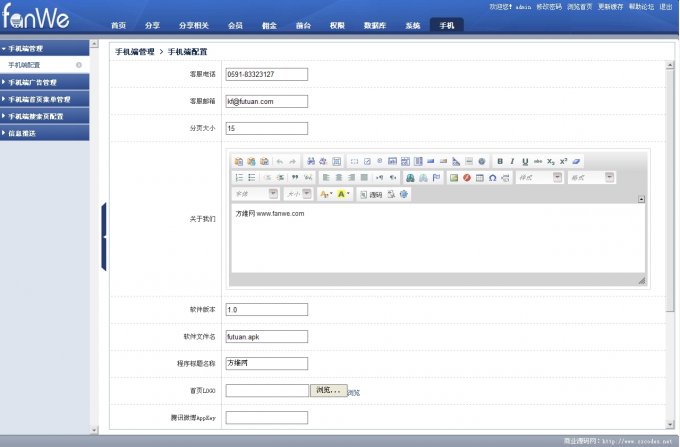The height and width of the screenshot is (447, 680).
Task: Expand the 手机端广告管理 sidebar section
Action: 45,82
